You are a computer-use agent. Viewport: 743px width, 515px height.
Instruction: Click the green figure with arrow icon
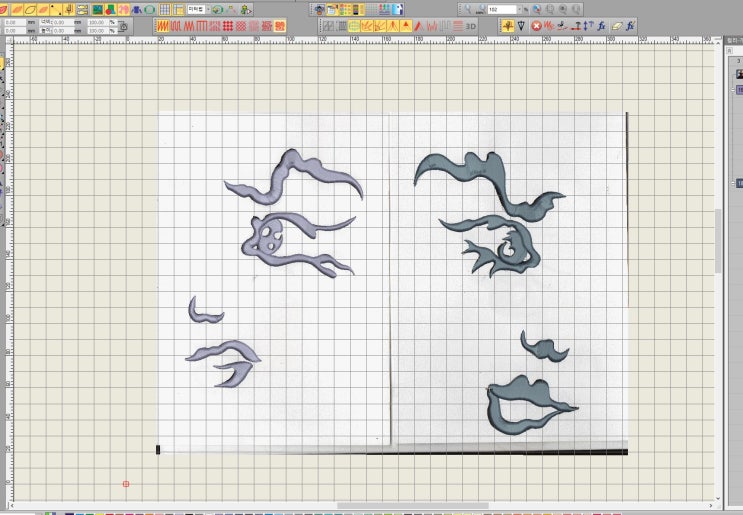pyautogui.click(x=246, y=9)
